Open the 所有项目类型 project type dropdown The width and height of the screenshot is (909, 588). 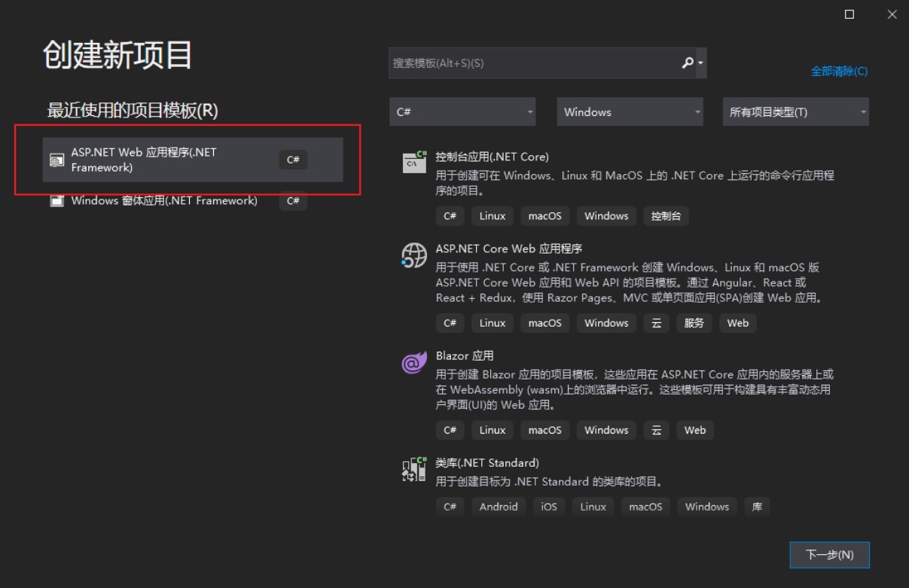[x=795, y=112]
